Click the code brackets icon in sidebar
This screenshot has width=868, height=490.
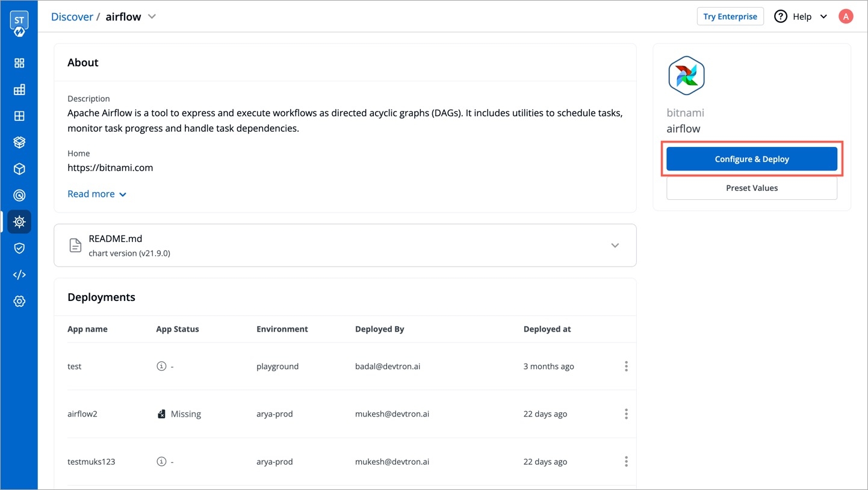[x=19, y=274]
